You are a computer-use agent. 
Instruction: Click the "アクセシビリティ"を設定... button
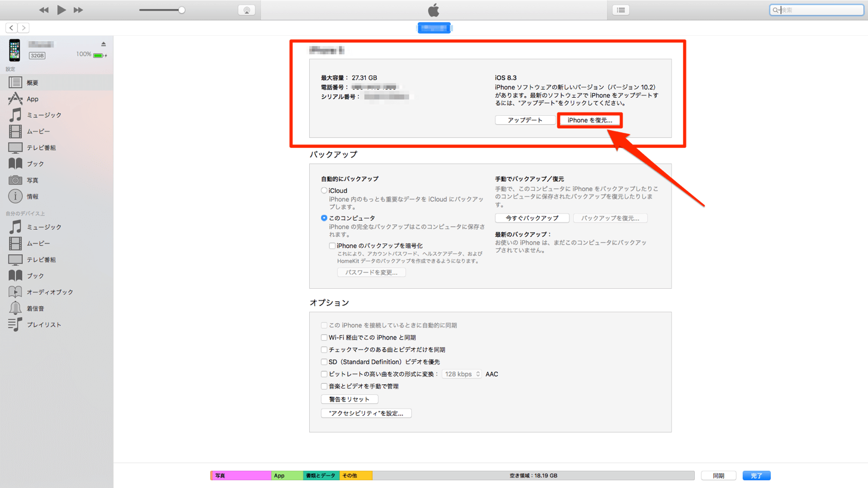coord(366,413)
